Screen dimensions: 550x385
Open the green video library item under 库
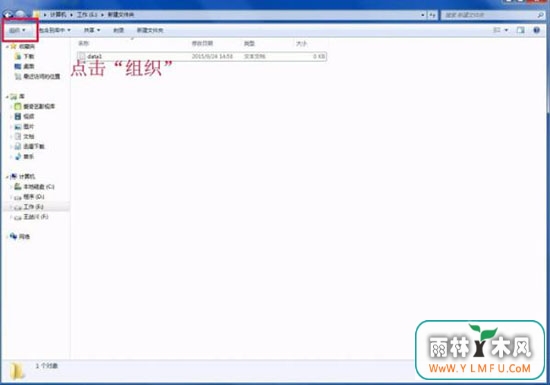click(x=39, y=106)
